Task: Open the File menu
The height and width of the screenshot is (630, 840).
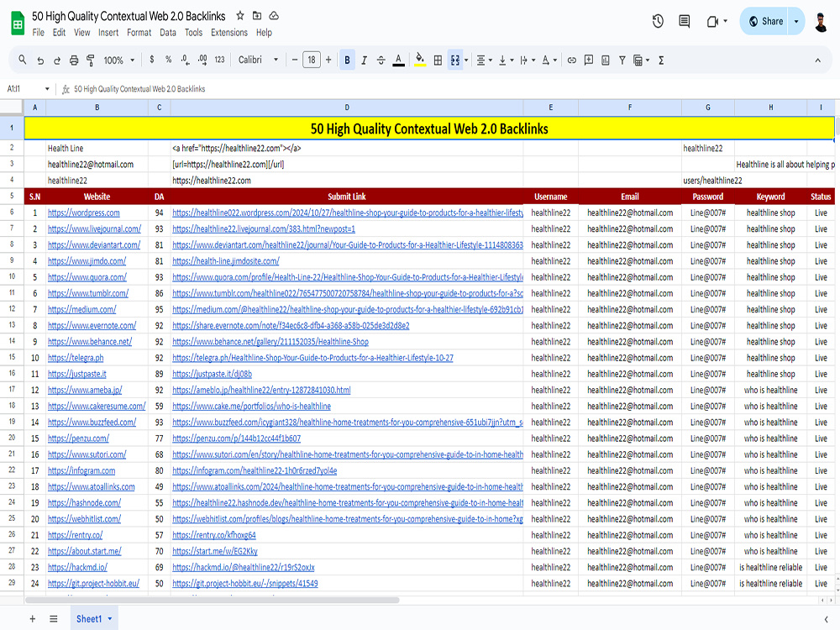Action: click(38, 33)
